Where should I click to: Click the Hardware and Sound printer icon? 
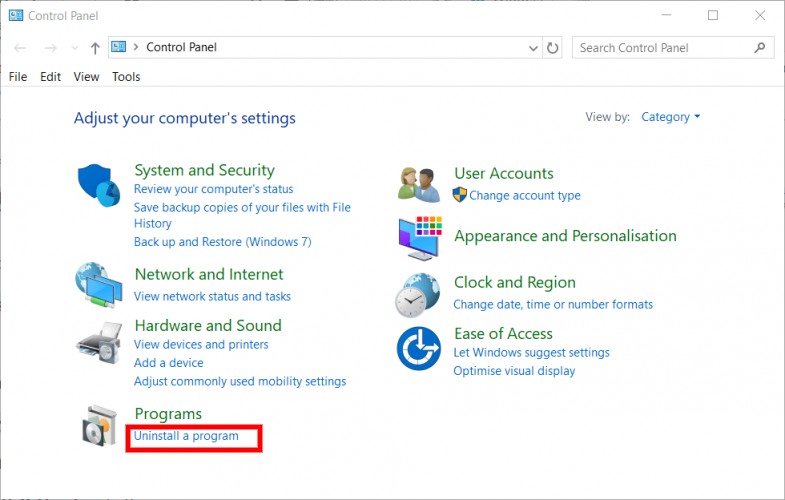point(100,343)
